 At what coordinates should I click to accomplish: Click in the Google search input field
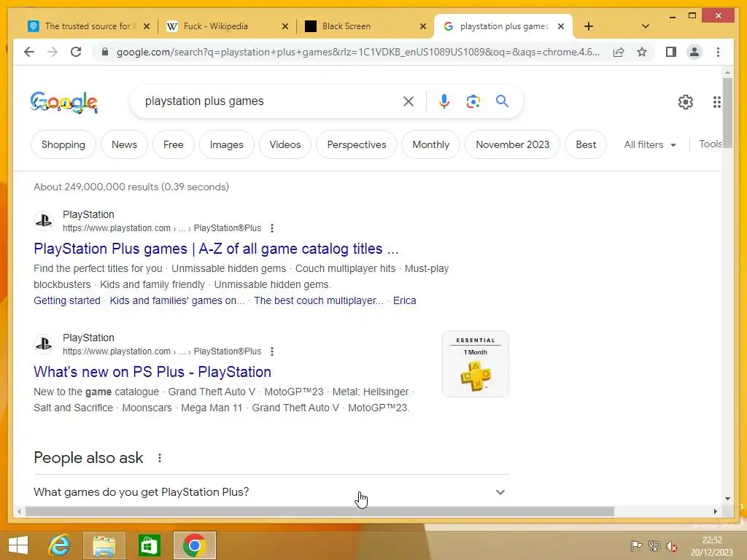(271, 101)
